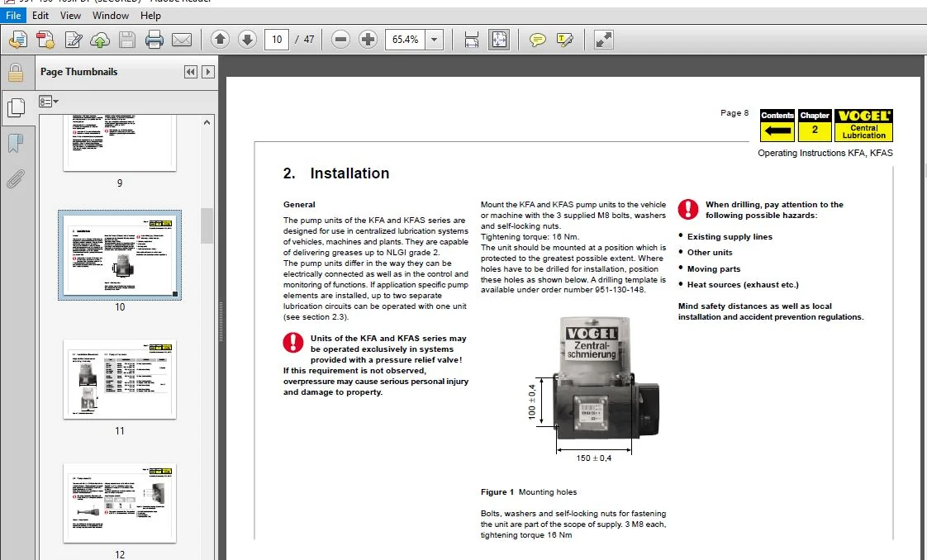
Task: Open the View menu
Action: (70, 16)
